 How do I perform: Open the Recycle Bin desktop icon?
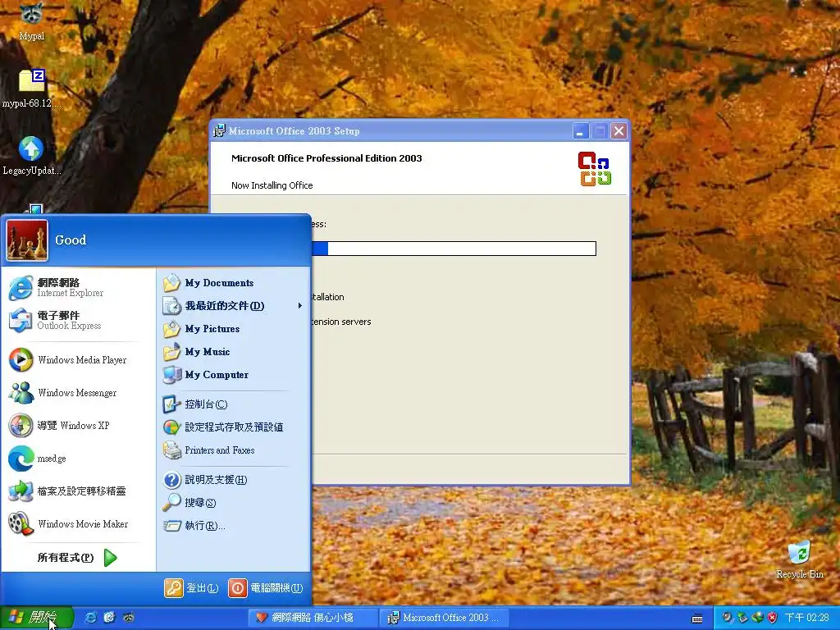coord(799,559)
